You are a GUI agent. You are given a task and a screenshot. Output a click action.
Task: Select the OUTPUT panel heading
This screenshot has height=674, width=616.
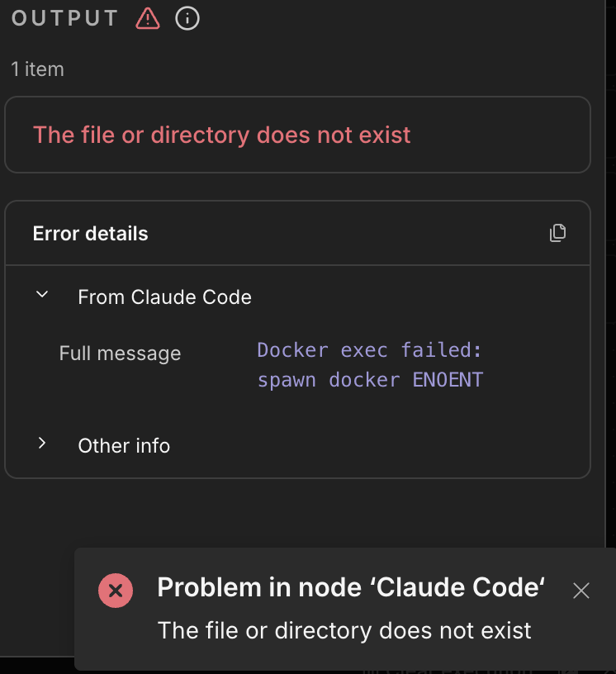[65, 18]
